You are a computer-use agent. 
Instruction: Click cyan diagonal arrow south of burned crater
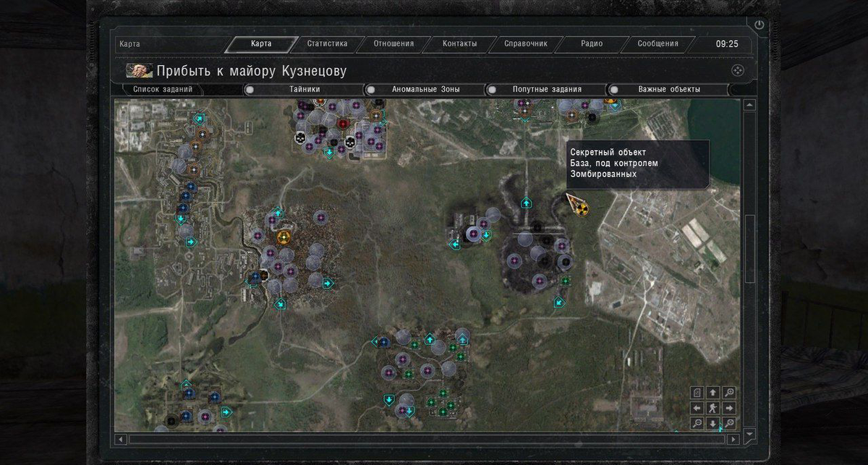click(x=559, y=302)
